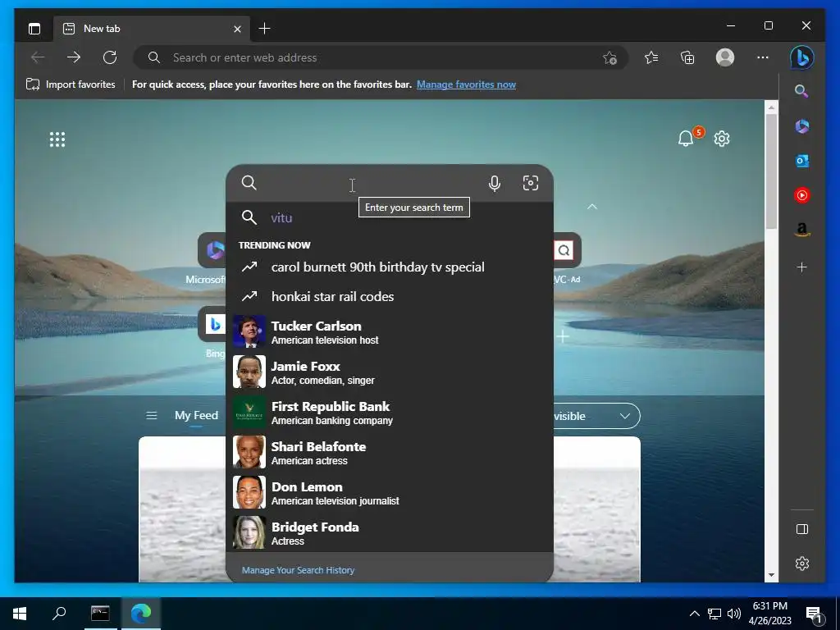Show hidden system tray icons
This screenshot has width=840, height=630.
coord(694,614)
